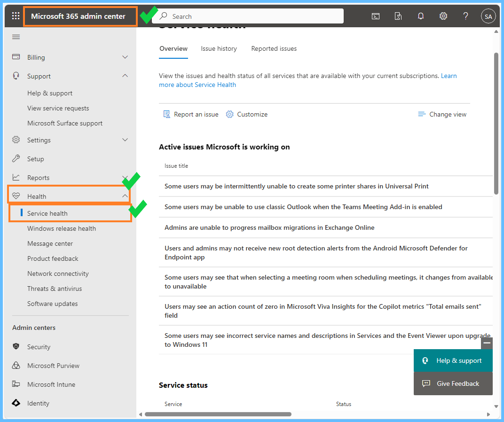Click the Report an issue button

point(191,114)
